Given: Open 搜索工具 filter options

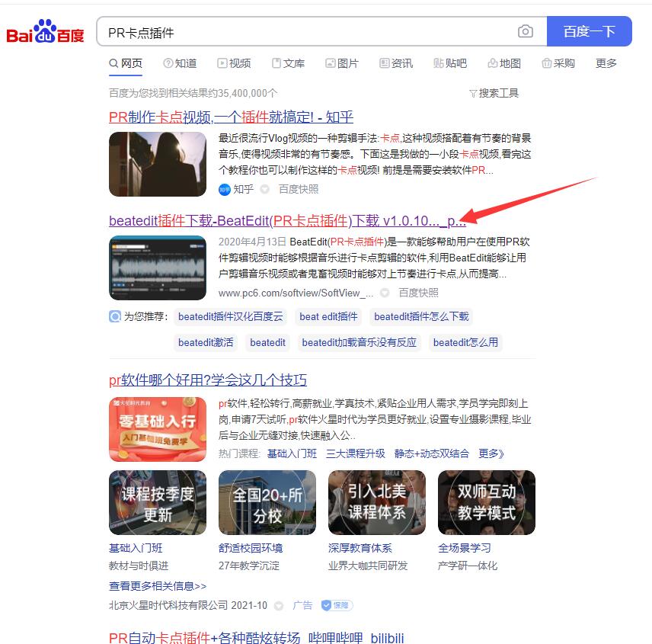Looking at the screenshot, I should [494, 93].
